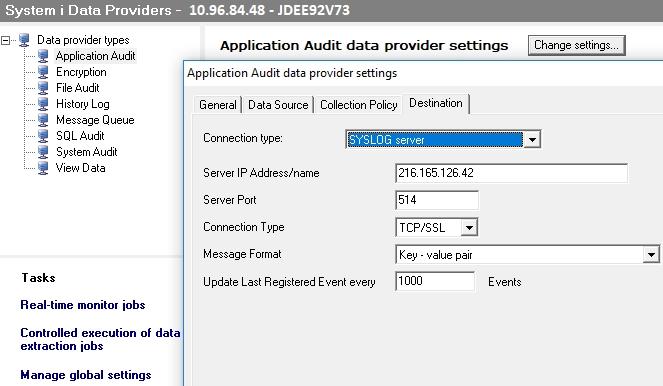Open the TCP/SSL Connection Type dropdown

(469, 227)
